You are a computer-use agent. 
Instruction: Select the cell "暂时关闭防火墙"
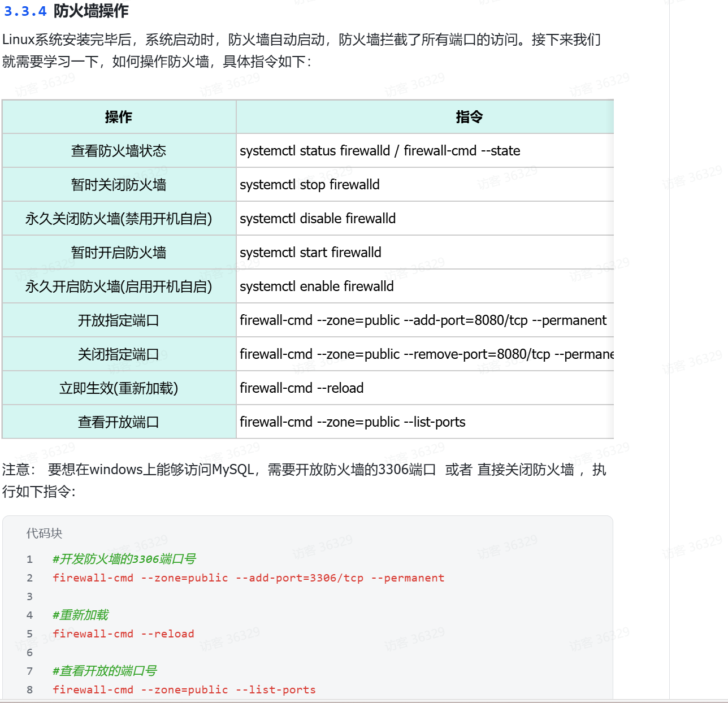coord(119,185)
